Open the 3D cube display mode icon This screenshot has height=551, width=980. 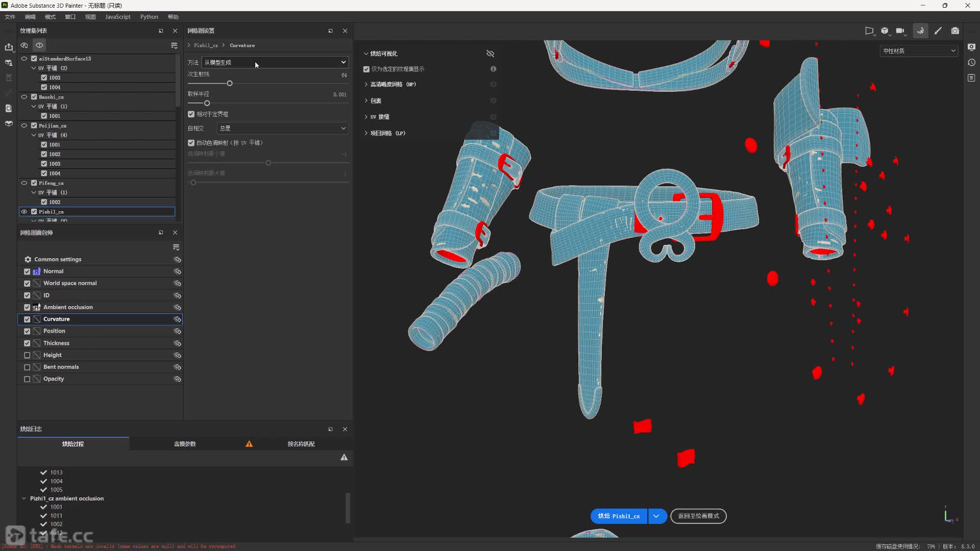[x=885, y=31]
